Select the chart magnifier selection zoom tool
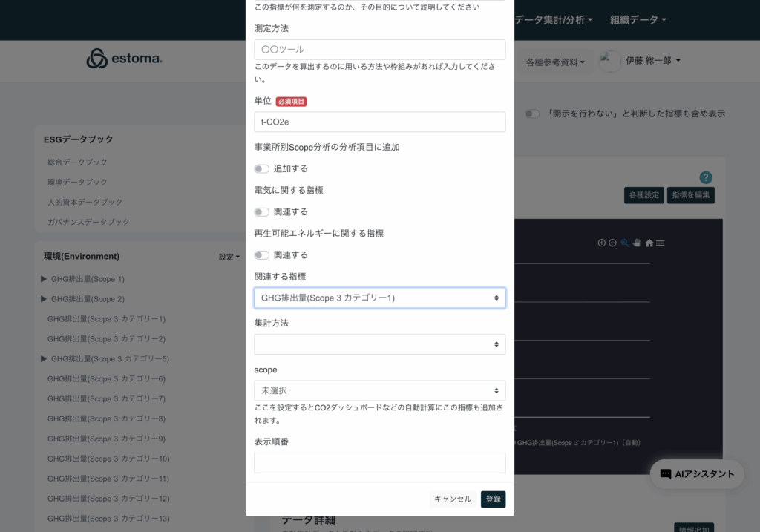The height and width of the screenshot is (532, 760). 625,243
